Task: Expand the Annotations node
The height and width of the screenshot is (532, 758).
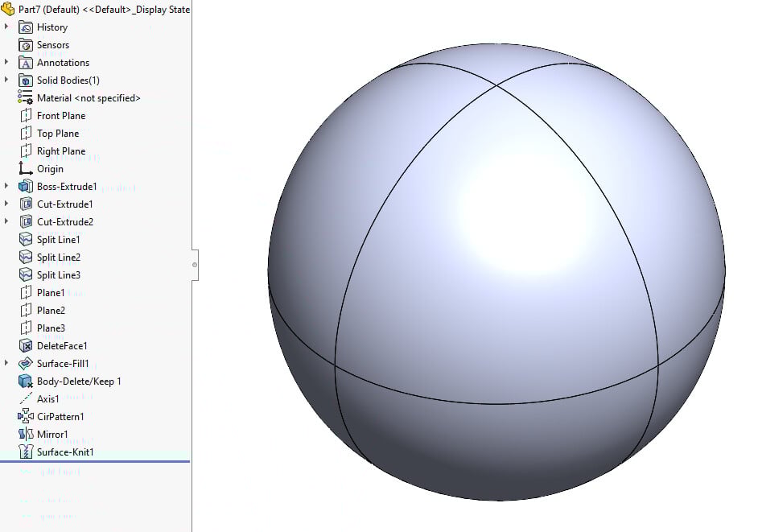Action: click(6, 62)
